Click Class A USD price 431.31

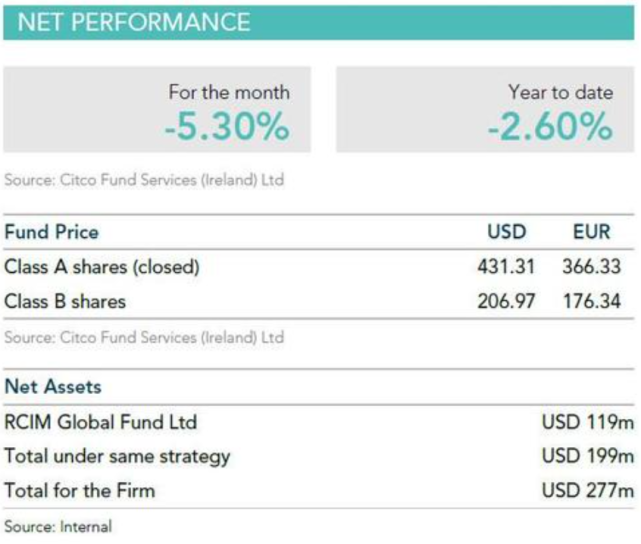point(506,267)
